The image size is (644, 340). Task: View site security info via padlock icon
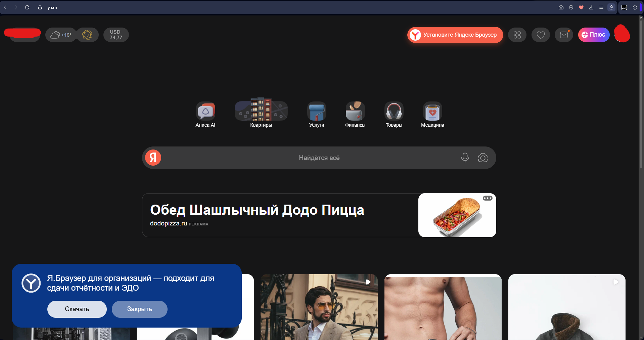tap(40, 7)
